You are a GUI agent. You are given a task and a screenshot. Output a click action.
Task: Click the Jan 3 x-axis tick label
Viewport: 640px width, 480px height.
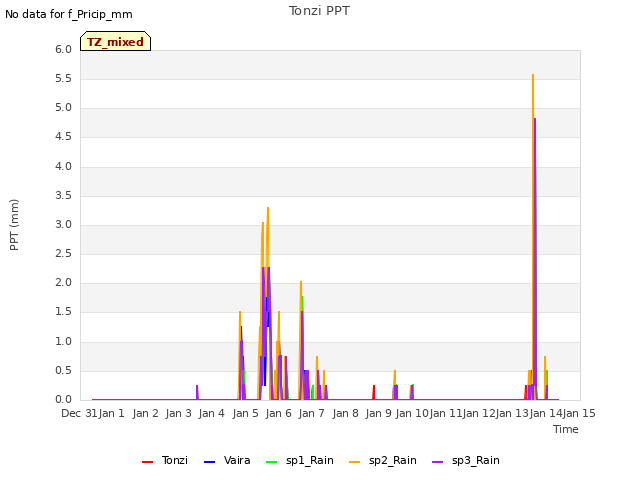[178, 413]
